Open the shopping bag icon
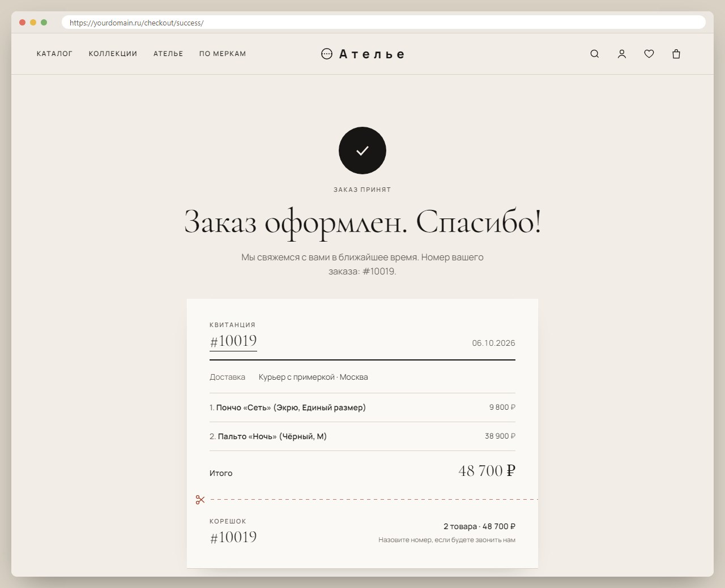The image size is (725, 588). (676, 54)
